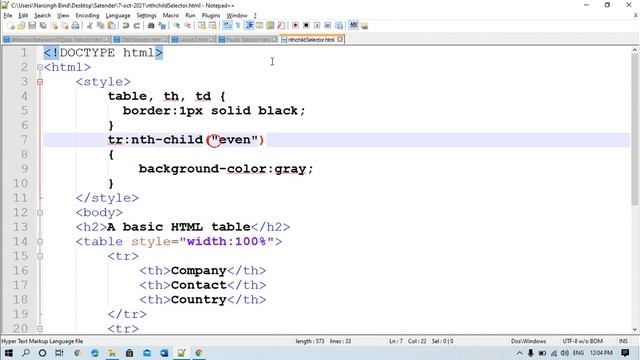Toggle word wrap in the toolbar
The image size is (640, 360).
point(227,26)
